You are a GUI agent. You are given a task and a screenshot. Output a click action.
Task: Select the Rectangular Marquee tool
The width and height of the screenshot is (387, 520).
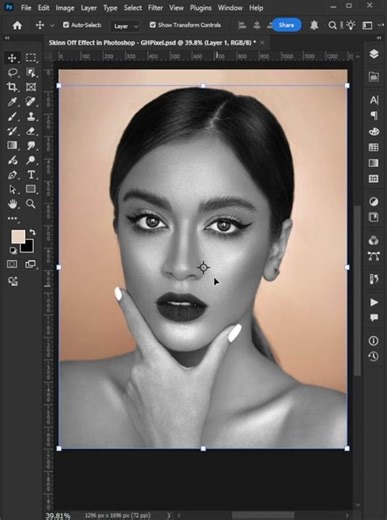(x=31, y=58)
